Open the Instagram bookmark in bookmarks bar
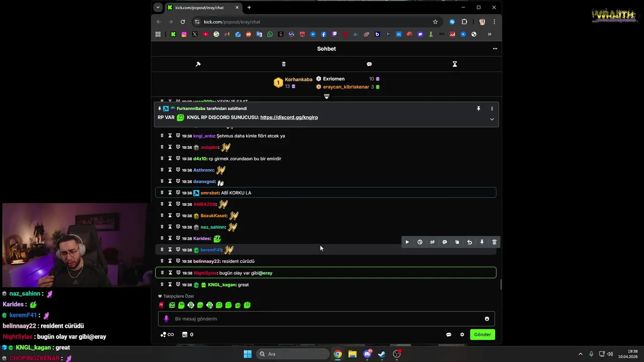 point(184,34)
